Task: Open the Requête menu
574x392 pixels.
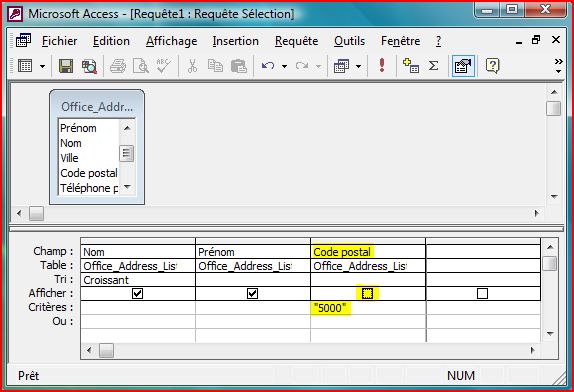Action: click(297, 41)
